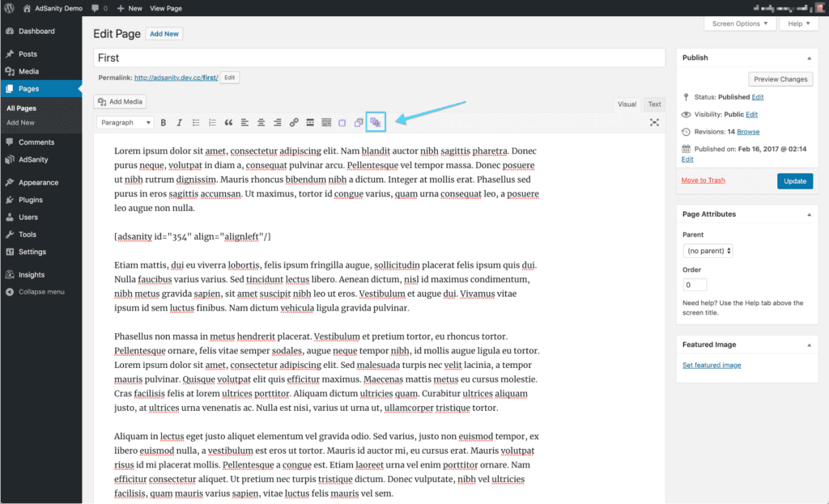The width and height of the screenshot is (829, 504).
Task: Open the Screen Options menu
Action: [739, 23]
